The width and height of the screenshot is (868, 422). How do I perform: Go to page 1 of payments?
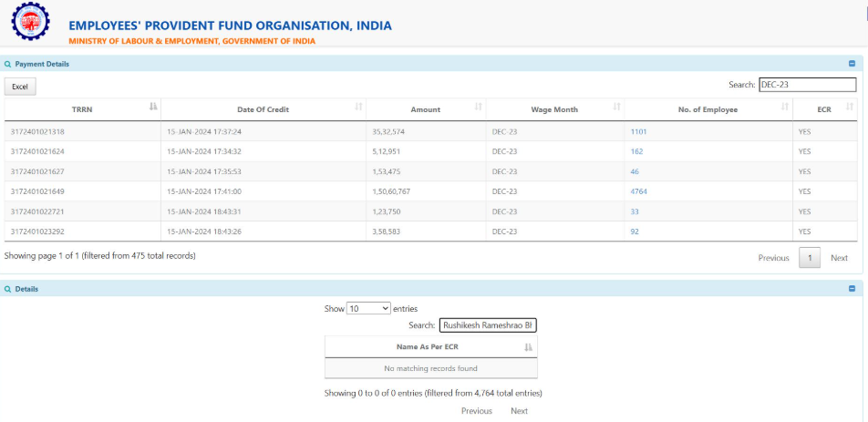[810, 258]
